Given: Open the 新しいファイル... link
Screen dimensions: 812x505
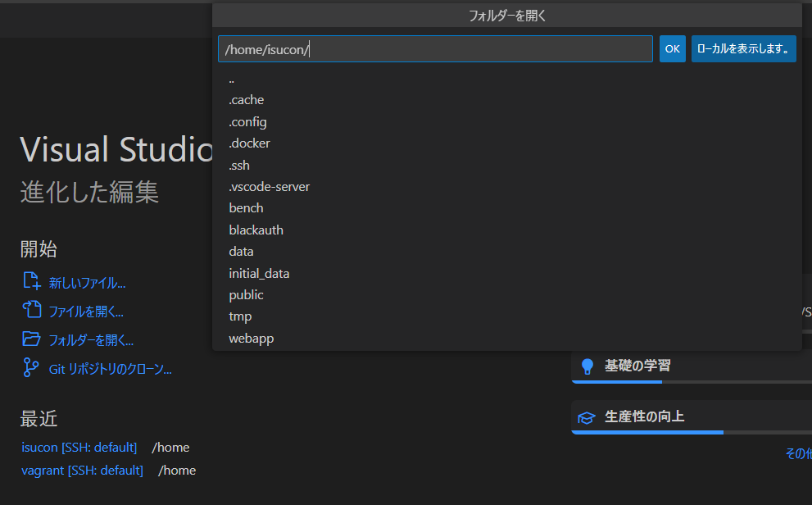Looking at the screenshot, I should point(87,283).
